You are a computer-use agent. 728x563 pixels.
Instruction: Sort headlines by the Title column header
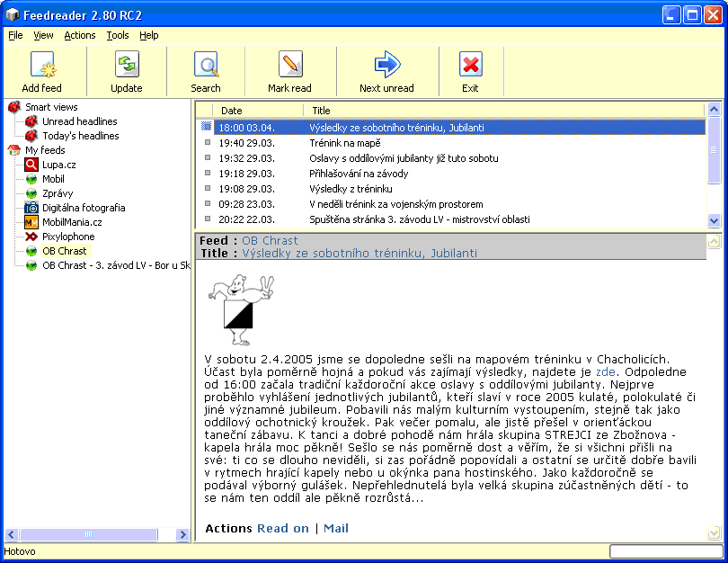504,111
